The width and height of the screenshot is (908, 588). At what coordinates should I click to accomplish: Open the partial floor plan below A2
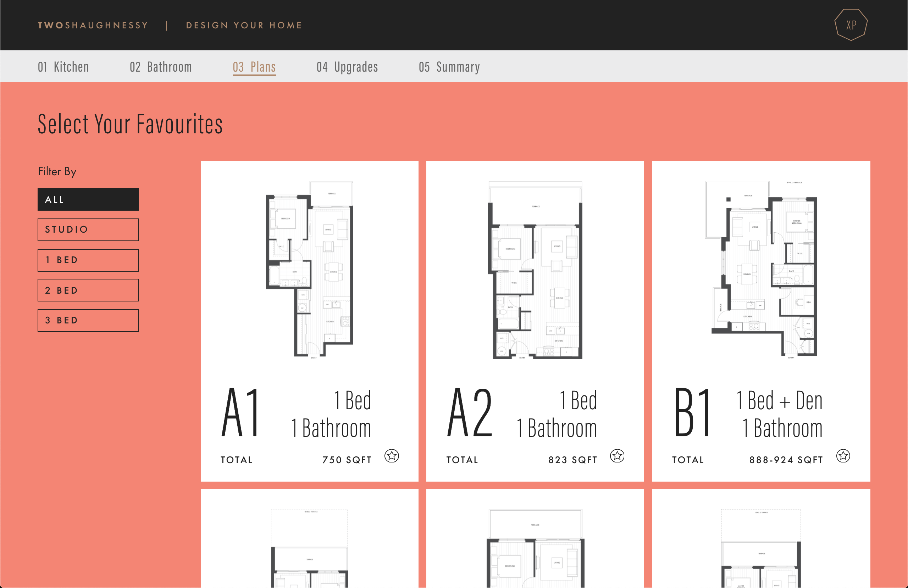[x=535, y=548]
